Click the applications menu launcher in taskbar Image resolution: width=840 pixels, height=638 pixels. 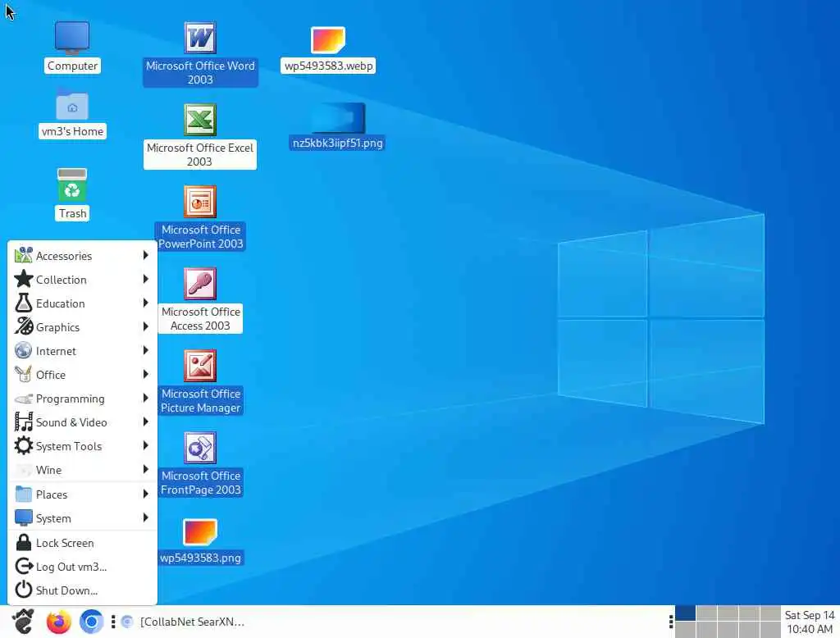24,622
